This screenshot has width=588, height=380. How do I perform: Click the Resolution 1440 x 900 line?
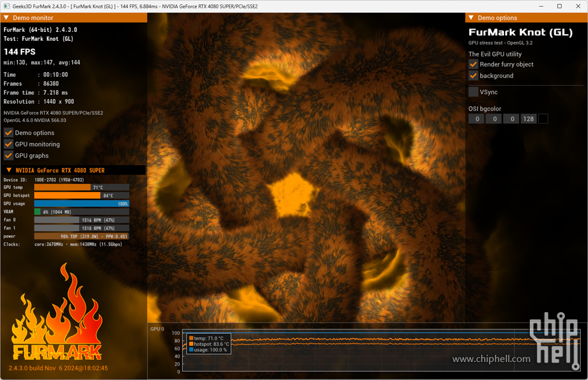38,101
